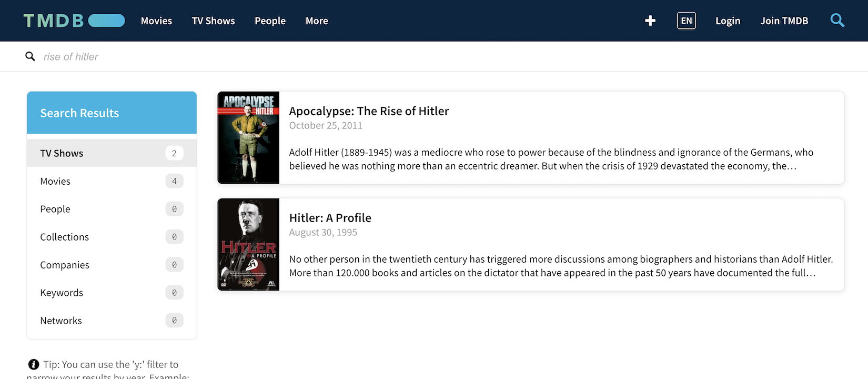Select the Movies results category
This screenshot has width=868, height=379.
112,181
